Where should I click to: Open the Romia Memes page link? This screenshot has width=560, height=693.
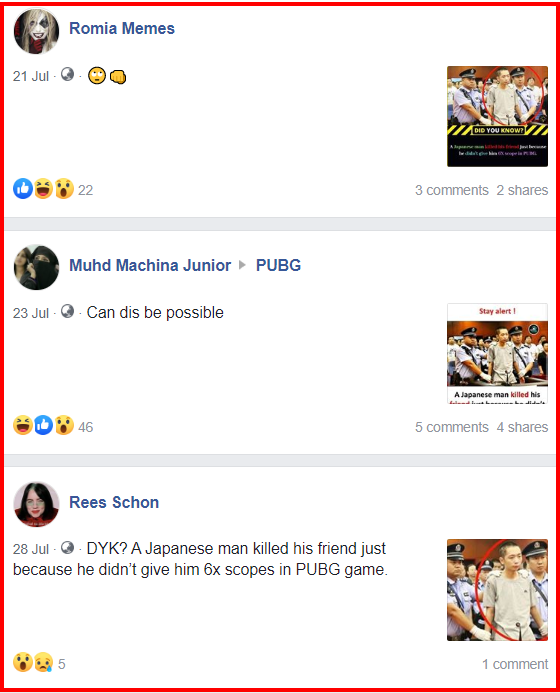coord(122,28)
